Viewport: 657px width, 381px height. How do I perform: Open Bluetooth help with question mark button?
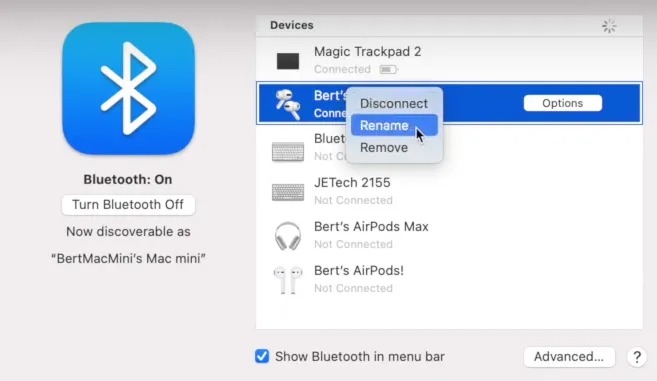pyautogui.click(x=637, y=357)
